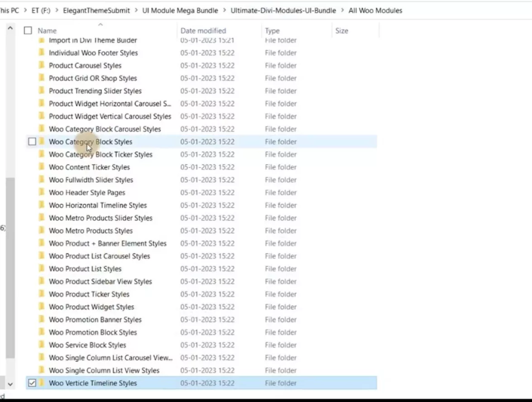Go to UI Module Mega Bundle breadcrumb

180,10
